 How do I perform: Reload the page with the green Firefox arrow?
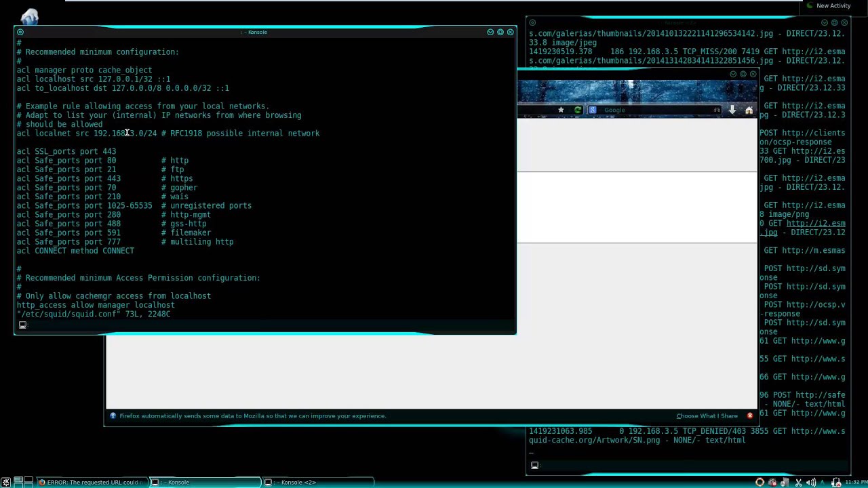pos(577,110)
